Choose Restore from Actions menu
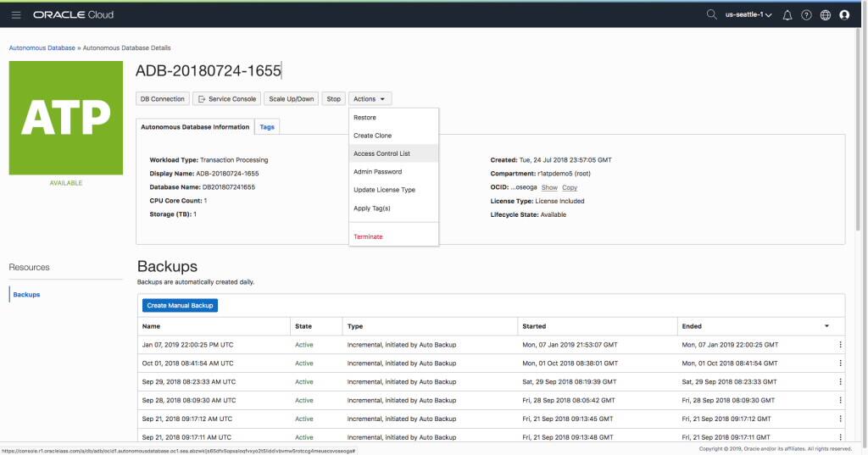This screenshot has width=868, height=455. tap(364, 117)
